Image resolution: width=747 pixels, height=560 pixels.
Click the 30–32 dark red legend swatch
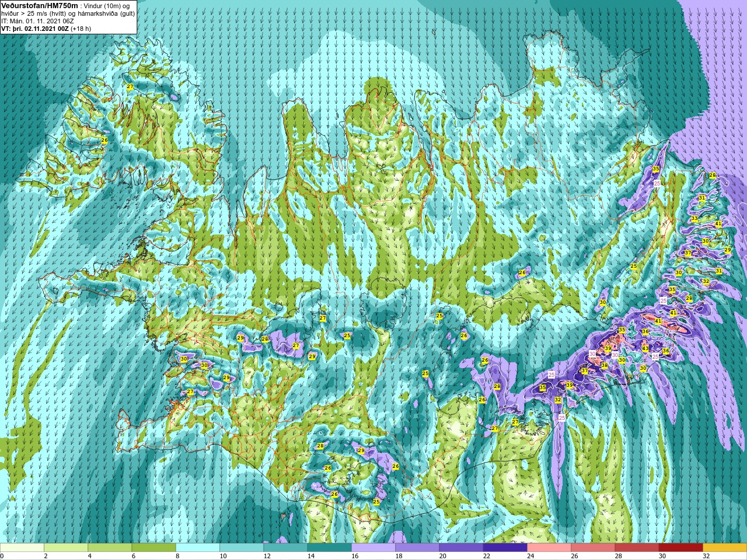click(681, 548)
